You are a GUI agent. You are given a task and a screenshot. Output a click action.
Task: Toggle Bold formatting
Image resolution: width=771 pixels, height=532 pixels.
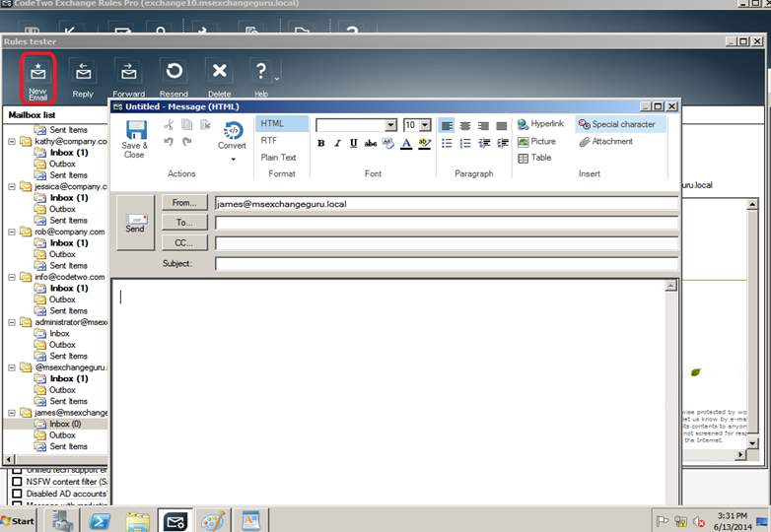pos(321,144)
